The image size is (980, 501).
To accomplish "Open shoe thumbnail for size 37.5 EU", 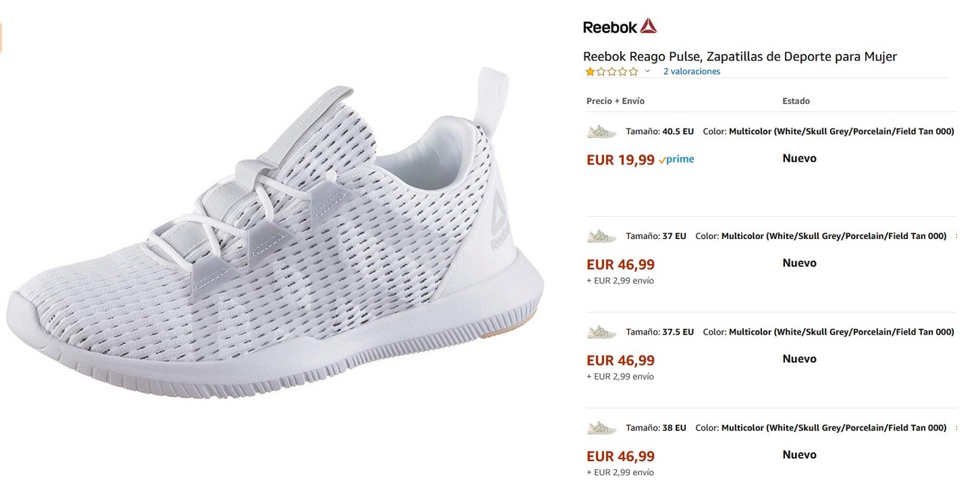I will (x=601, y=332).
